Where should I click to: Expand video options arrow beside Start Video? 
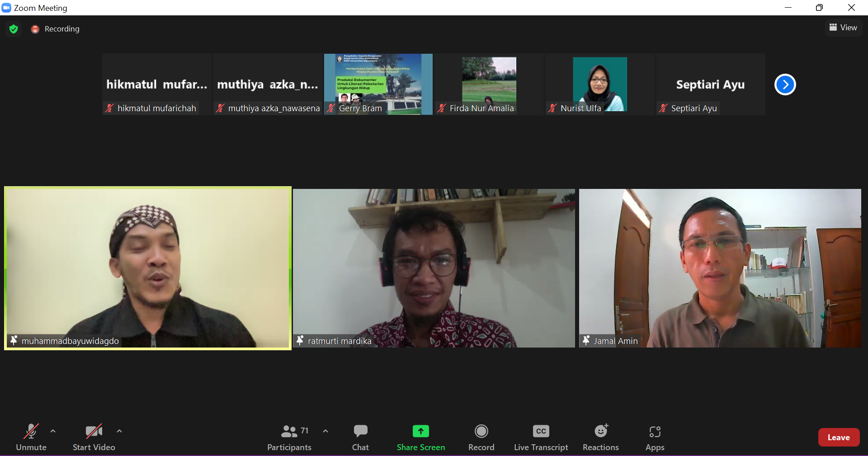click(x=119, y=431)
